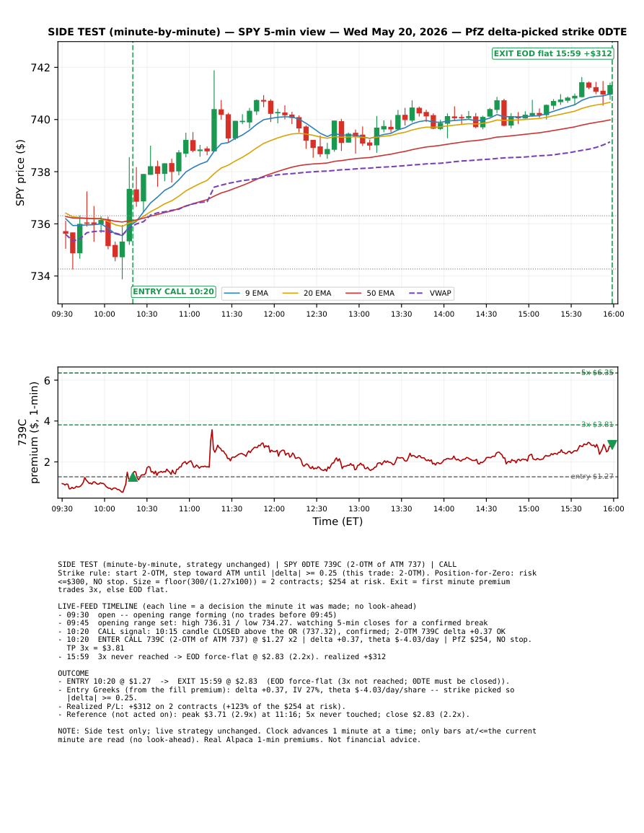Viewport: 644px width, 833px height.
Task: Click the 'TP 3x = $3.81' line
Action: pyautogui.click(x=95, y=648)
